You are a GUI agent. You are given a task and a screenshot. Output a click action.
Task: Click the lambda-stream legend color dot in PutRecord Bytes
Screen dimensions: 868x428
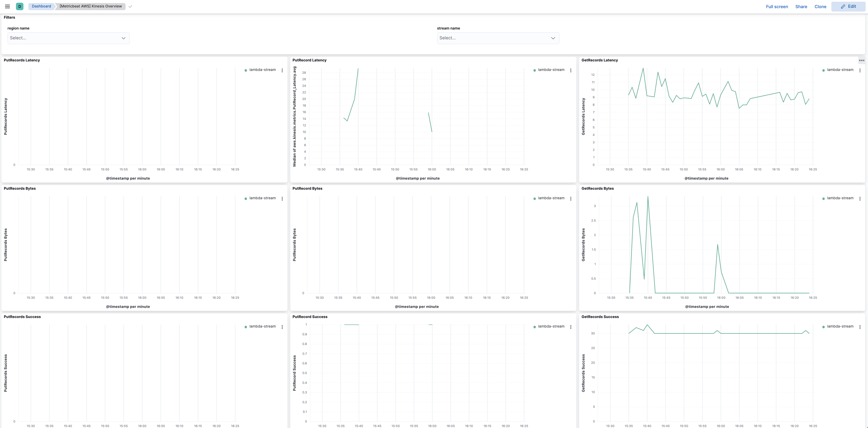coord(534,199)
